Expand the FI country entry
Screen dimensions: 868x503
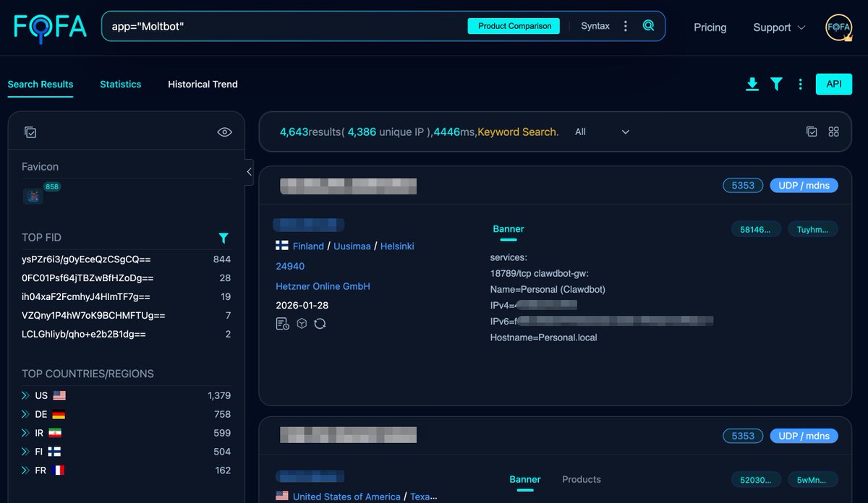(x=26, y=452)
